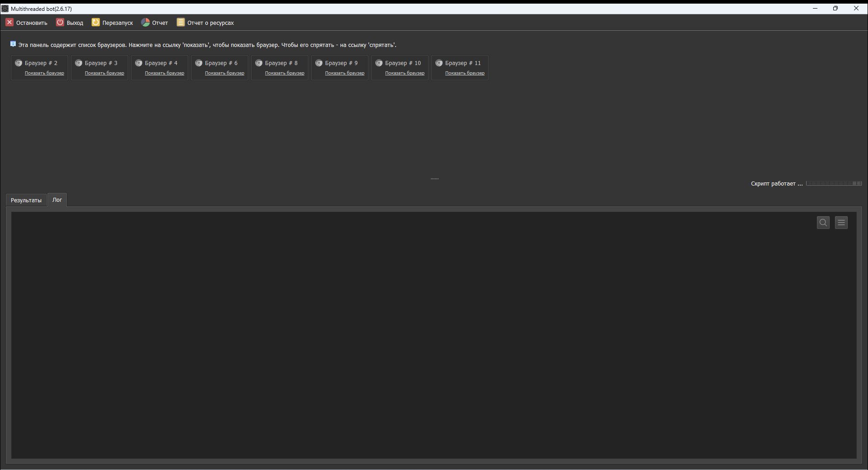Viewport: 868px width, 470px height.
Task: Open Показать браузер for Браузер # 10
Action: click(x=405, y=73)
